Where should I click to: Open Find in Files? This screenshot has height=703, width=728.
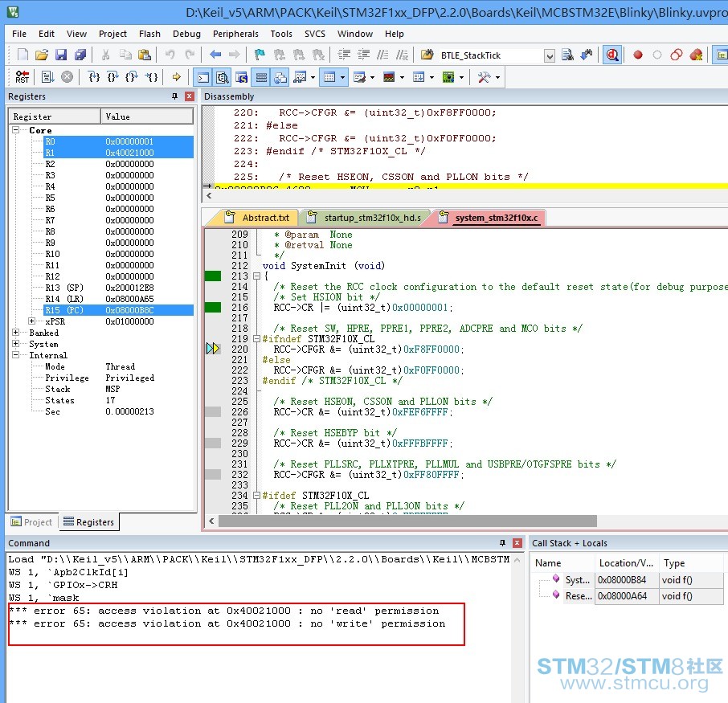point(427,55)
